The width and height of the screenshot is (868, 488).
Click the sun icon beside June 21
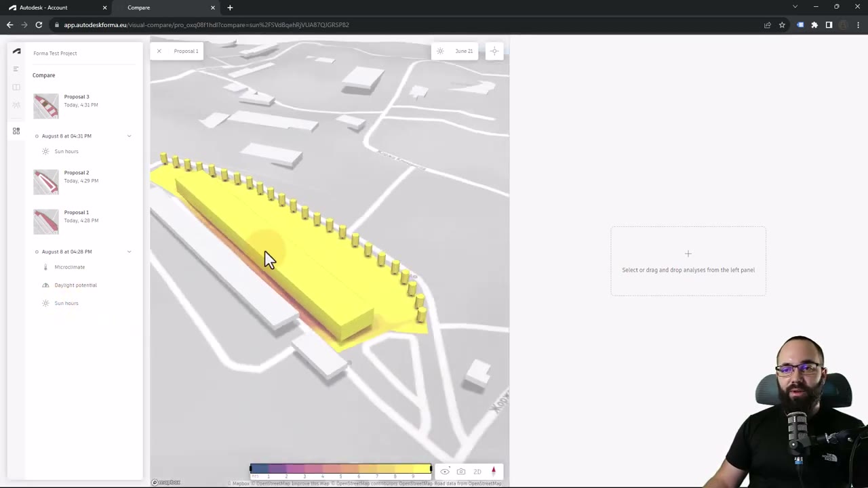pyautogui.click(x=440, y=51)
